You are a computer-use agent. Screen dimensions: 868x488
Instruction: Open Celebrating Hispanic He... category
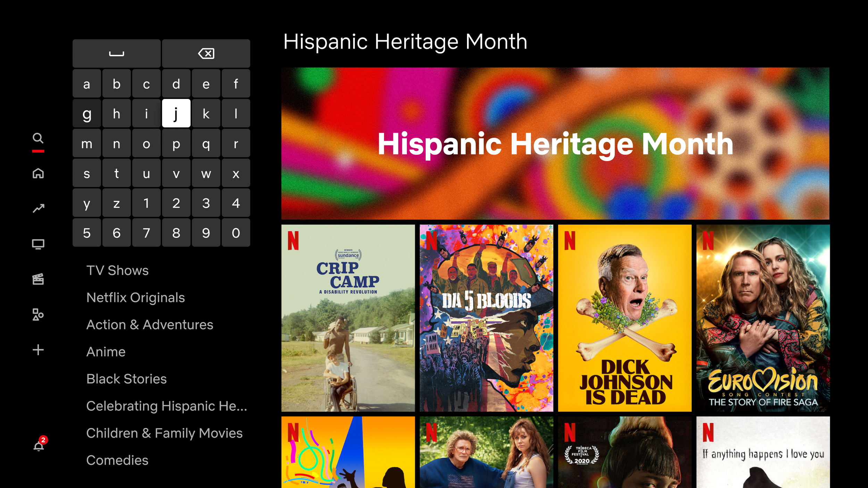pyautogui.click(x=167, y=406)
